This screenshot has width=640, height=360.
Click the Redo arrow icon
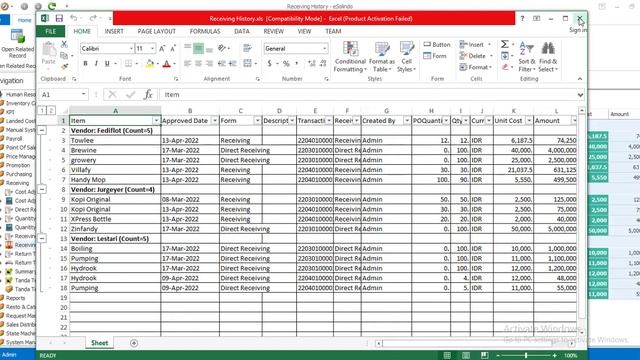click(x=93, y=18)
